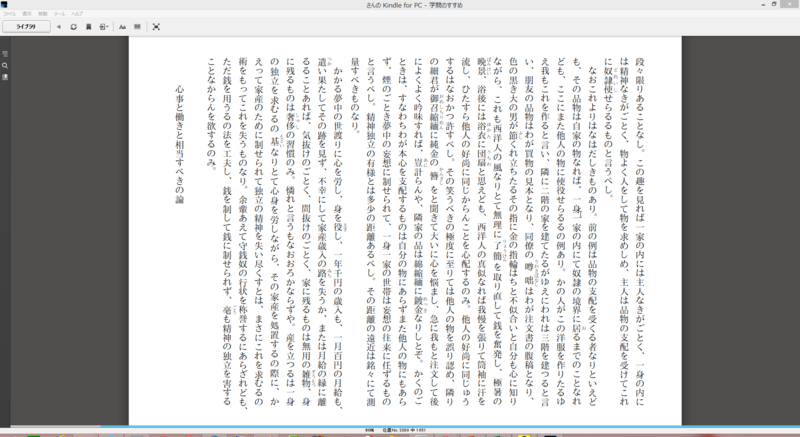The width and height of the screenshot is (800, 437).
Task: Add a bookmark with the bookmark icon
Action: pyautogui.click(x=88, y=27)
